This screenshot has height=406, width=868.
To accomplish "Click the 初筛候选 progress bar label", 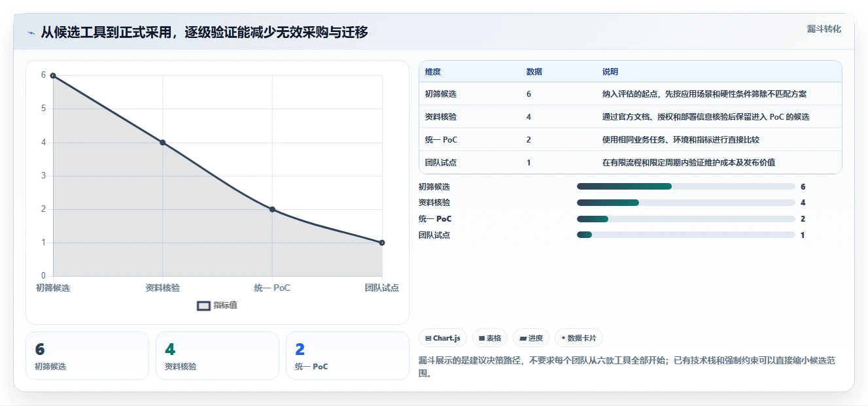I will (434, 187).
